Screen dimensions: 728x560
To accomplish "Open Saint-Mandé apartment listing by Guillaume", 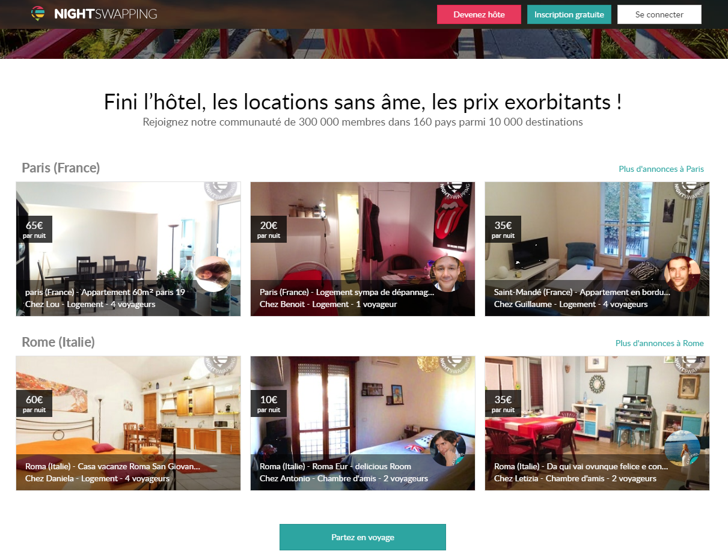I will pyautogui.click(x=597, y=249).
